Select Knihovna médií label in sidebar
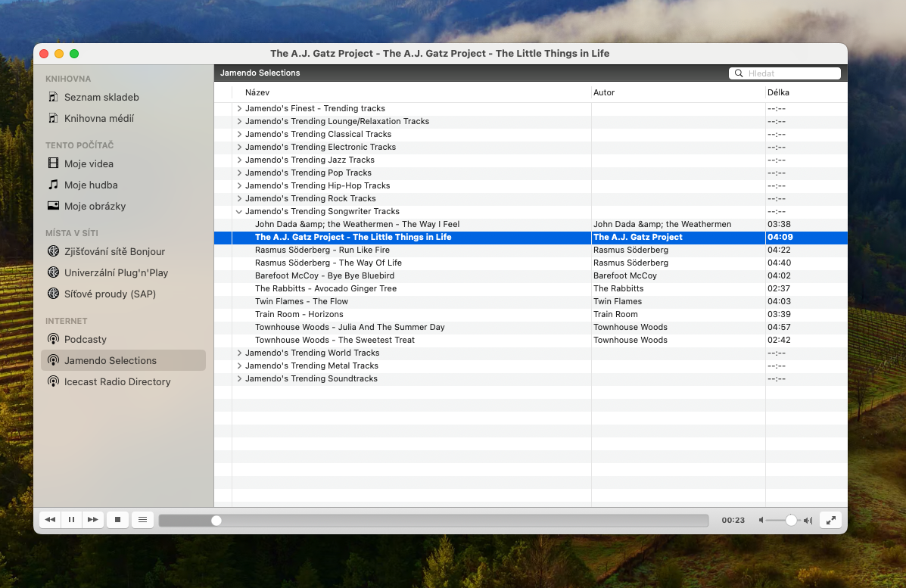The width and height of the screenshot is (906, 588). 99,118
